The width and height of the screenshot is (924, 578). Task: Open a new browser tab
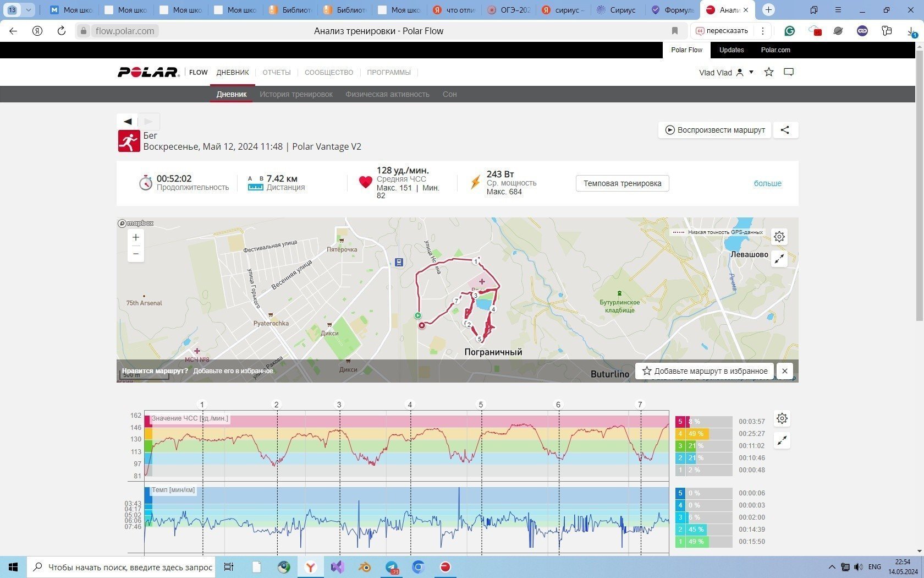point(769,10)
